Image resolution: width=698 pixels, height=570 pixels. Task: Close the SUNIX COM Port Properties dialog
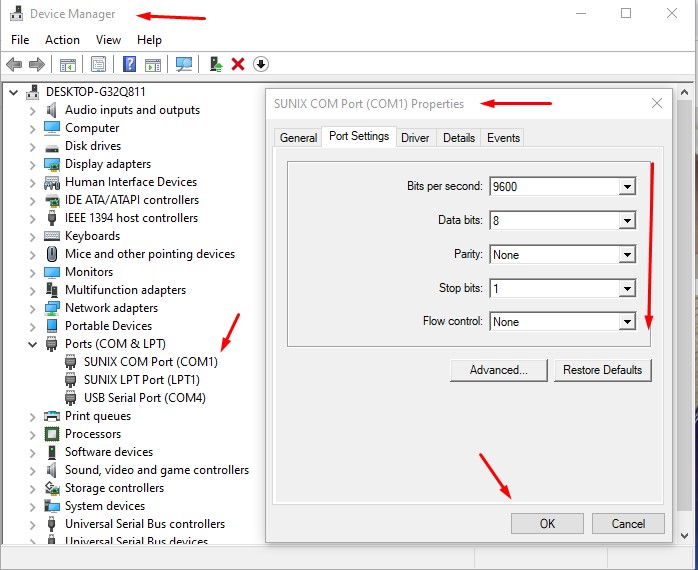tap(657, 103)
